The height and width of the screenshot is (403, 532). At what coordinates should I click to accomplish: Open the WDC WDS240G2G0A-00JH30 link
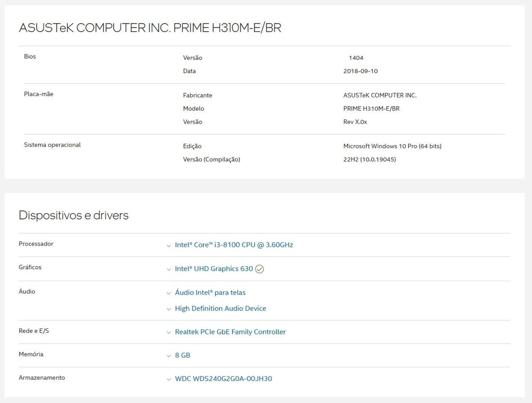click(224, 378)
